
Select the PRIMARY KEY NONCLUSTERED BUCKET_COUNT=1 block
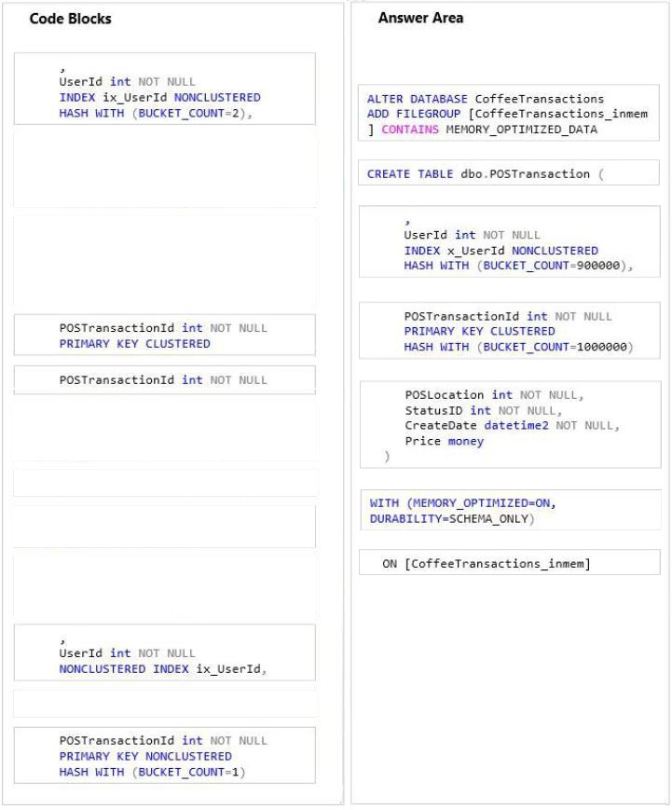[x=164, y=755]
